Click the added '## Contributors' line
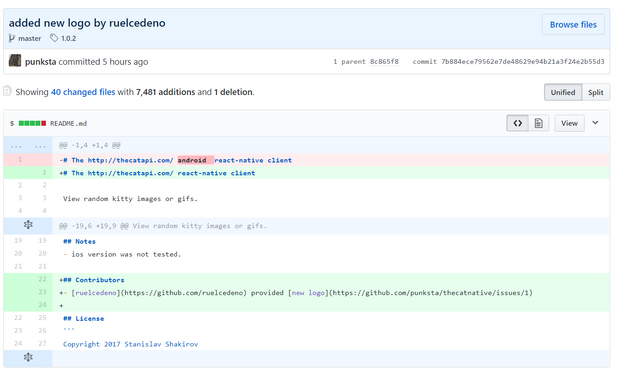The height and width of the screenshot is (373, 640). point(331,280)
